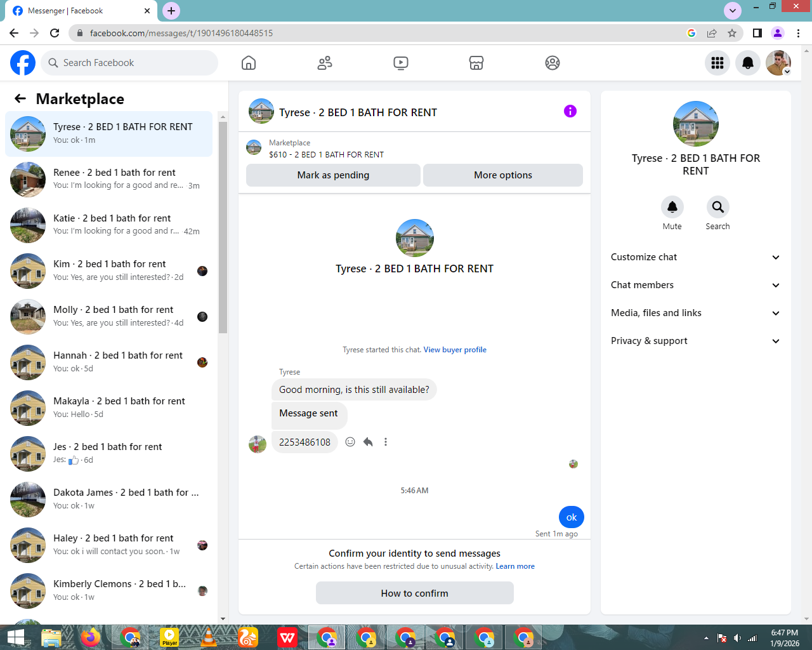Open the Molly 2 bed 1 bath conversation
Viewport: 812px width, 650px height.
109,316
